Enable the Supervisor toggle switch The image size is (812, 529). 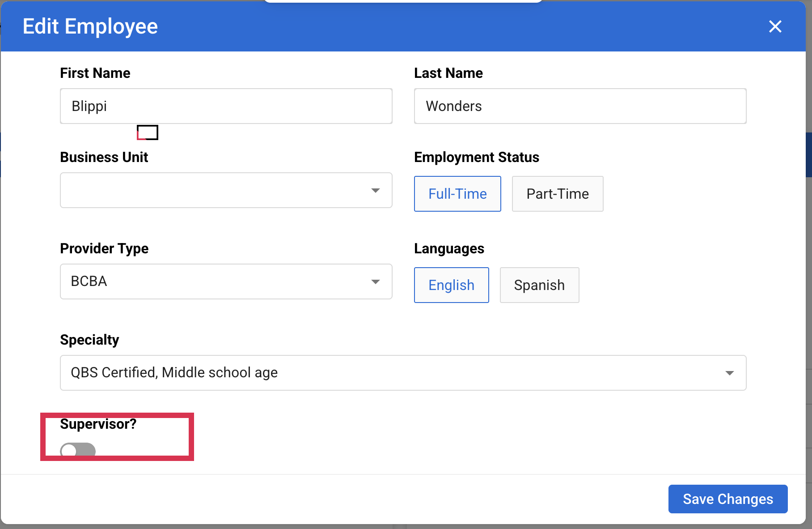pyautogui.click(x=78, y=450)
